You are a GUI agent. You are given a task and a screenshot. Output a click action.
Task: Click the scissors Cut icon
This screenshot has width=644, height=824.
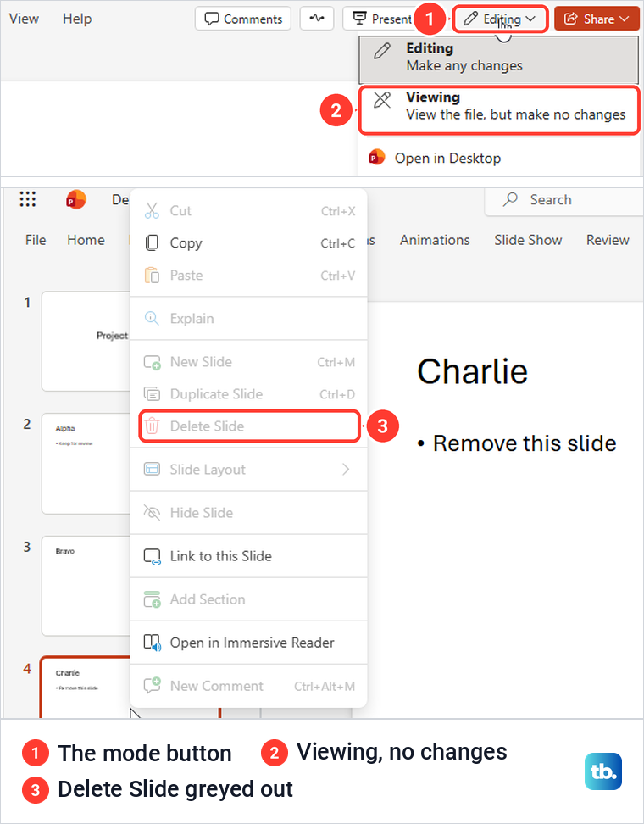(152, 211)
